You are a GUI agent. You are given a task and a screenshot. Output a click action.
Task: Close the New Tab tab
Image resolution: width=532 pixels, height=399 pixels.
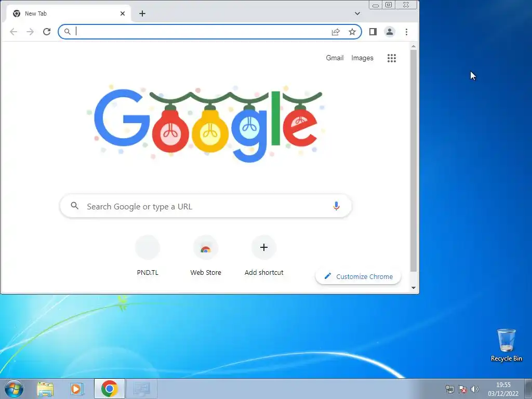(x=123, y=14)
